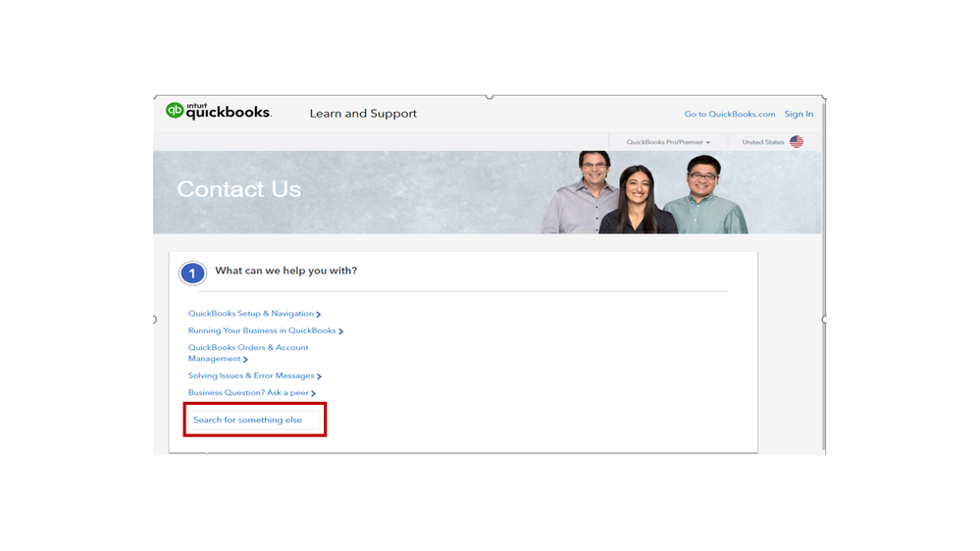Open Running Your Business in QuickBooks topic
Viewport: 980px width, 551px height.
[x=262, y=330]
